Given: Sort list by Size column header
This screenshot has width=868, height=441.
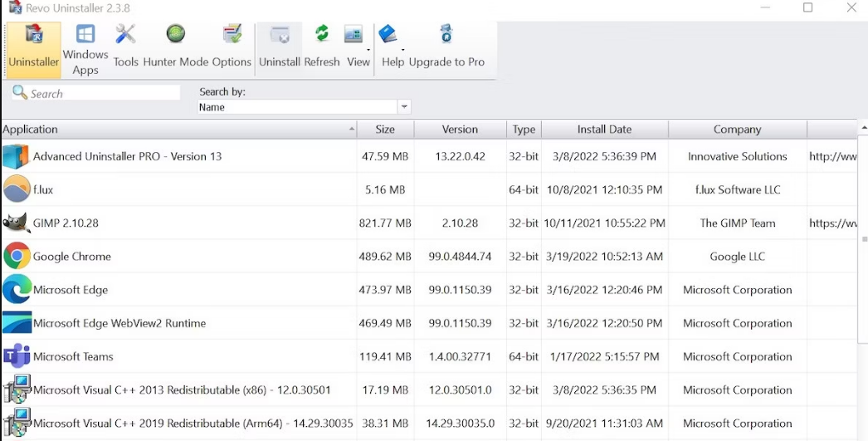Looking at the screenshot, I should [385, 130].
